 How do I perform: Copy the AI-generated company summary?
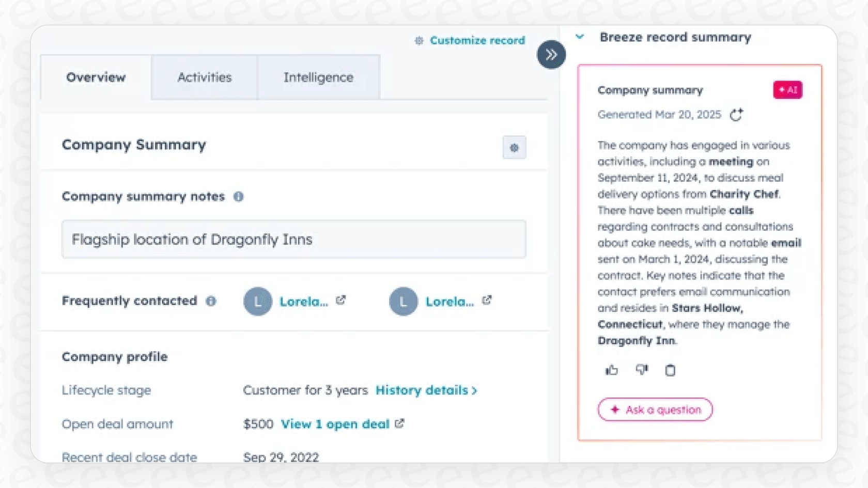670,370
